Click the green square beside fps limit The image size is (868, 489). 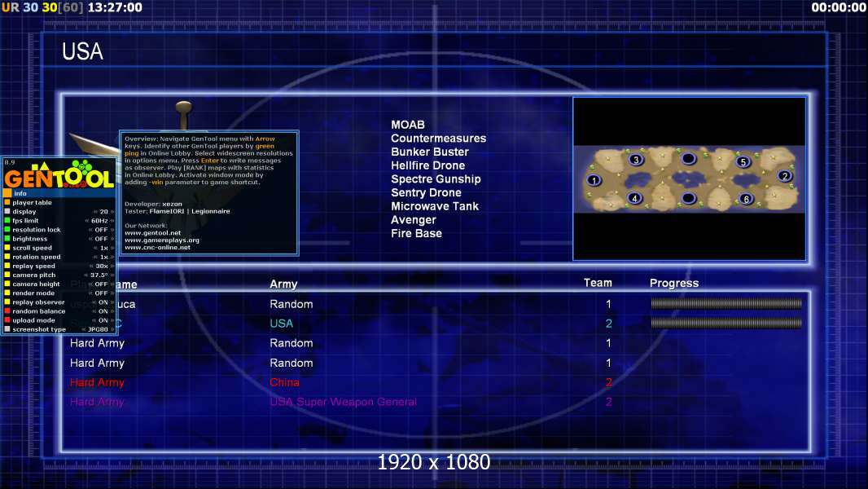7,220
